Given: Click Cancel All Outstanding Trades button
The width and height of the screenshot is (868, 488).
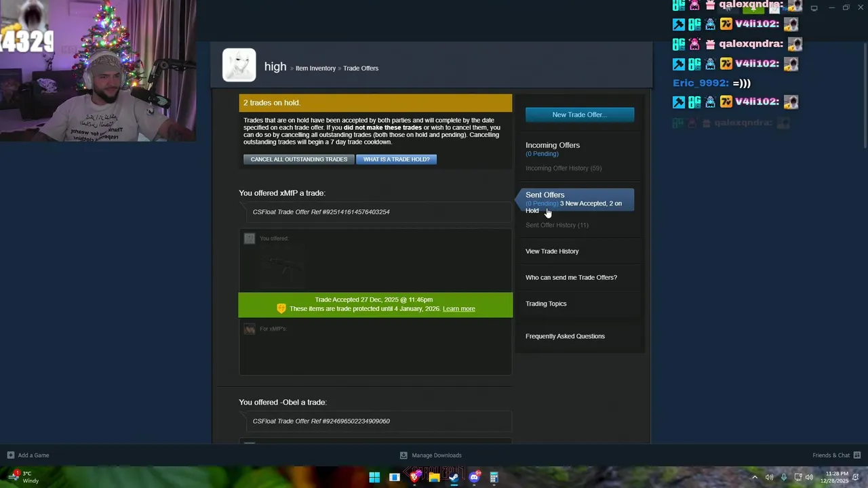Looking at the screenshot, I should click(x=298, y=159).
